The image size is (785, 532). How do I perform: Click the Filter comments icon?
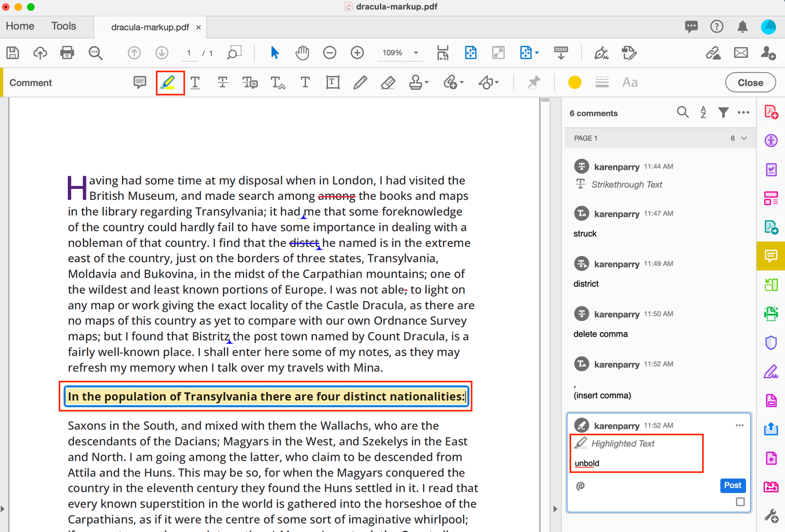click(x=723, y=113)
